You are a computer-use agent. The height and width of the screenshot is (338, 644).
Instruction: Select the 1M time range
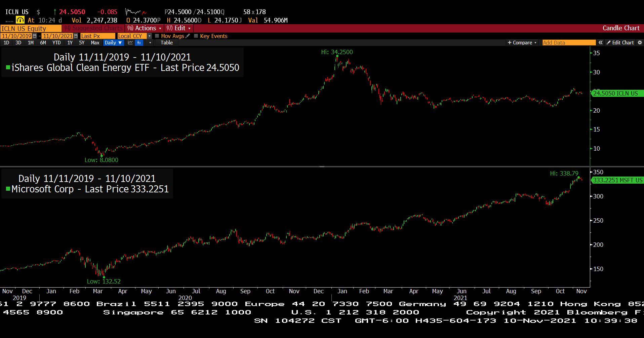[x=31, y=43]
